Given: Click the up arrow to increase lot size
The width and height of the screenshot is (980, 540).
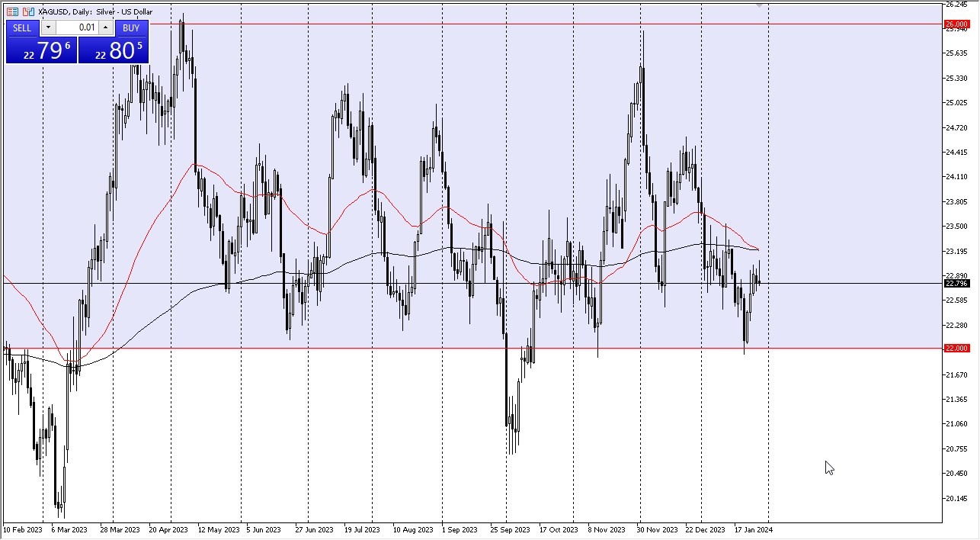Looking at the screenshot, I should [105, 27].
